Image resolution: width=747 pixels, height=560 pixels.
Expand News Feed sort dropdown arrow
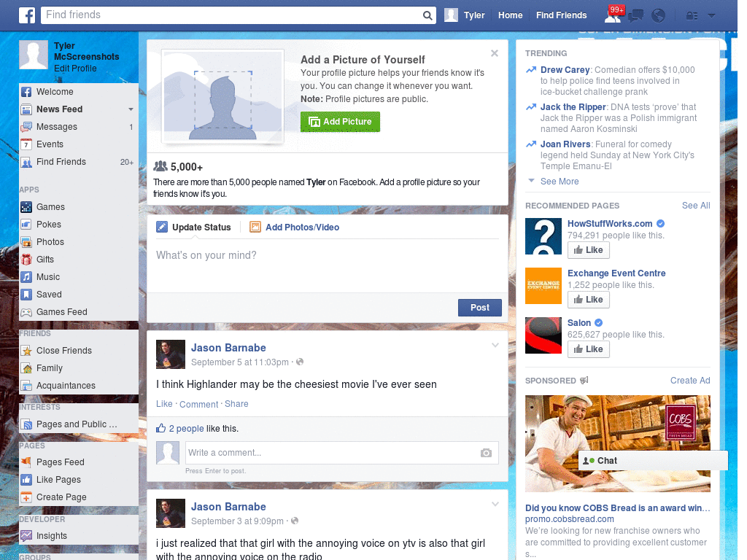click(x=131, y=109)
